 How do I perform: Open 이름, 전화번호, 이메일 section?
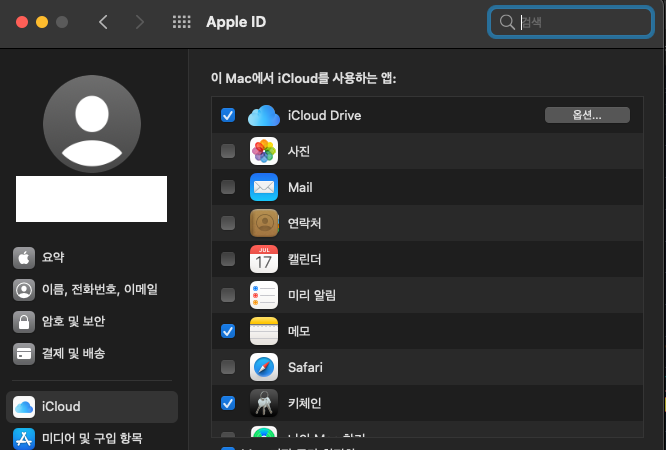91,290
